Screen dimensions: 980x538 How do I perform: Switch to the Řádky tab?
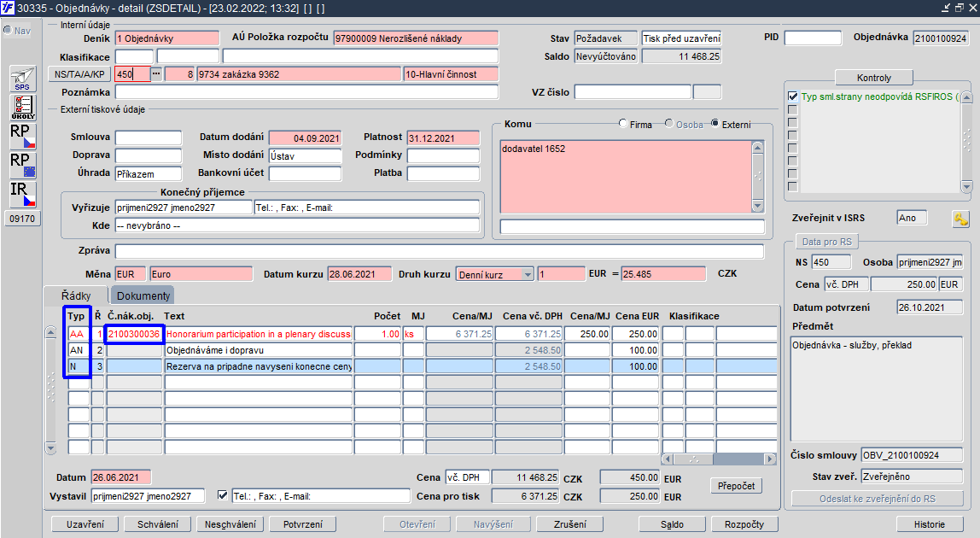tap(76, 295)
